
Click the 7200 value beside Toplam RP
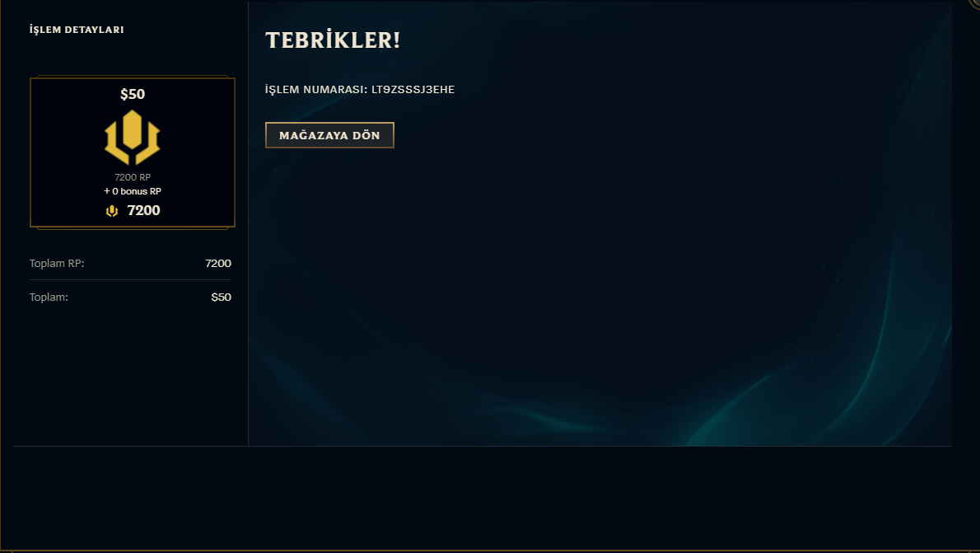click(x=218, y=264)
